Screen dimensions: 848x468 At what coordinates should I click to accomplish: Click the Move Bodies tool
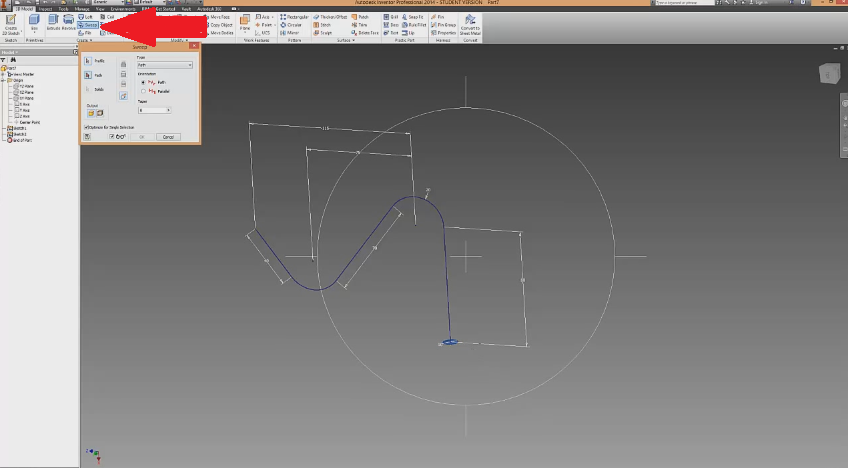coord(221,33)
